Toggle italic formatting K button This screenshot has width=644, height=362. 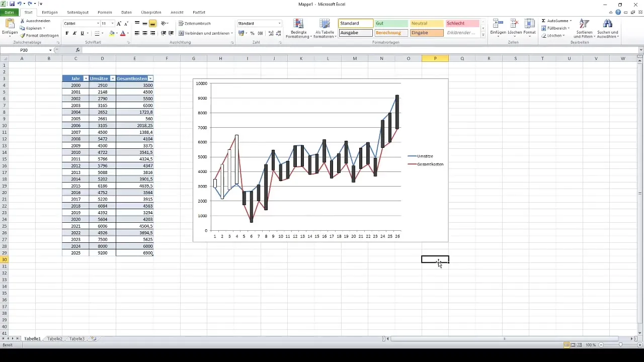click(x=74, y=33)
